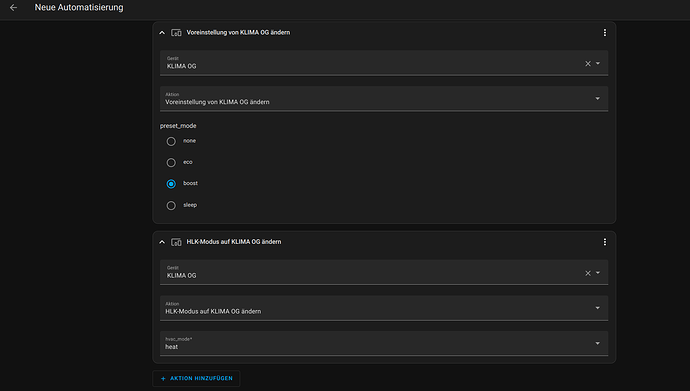Open Aktion dropdown for HLK-Modus ändern

point(384,308)
